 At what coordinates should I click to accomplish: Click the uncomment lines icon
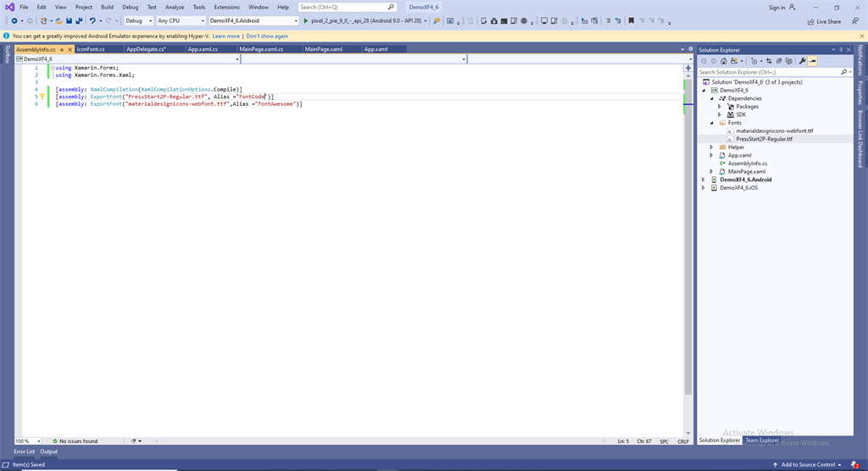point(618,21)
